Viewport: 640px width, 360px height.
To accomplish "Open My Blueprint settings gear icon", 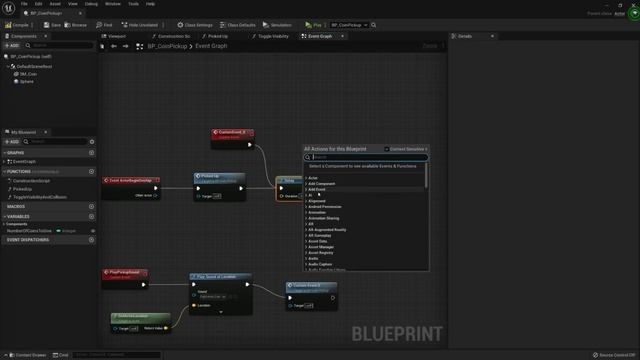I will (92, 142).
